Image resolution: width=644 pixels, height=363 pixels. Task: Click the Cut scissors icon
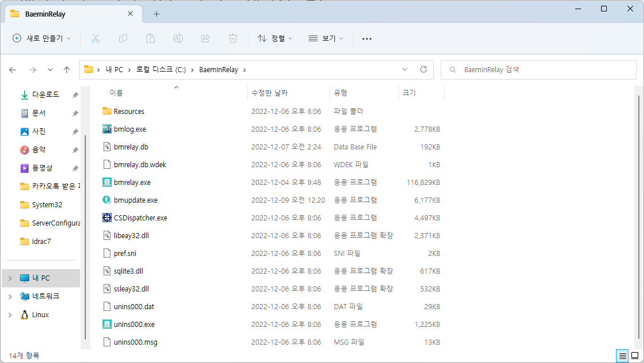point(95,38)
